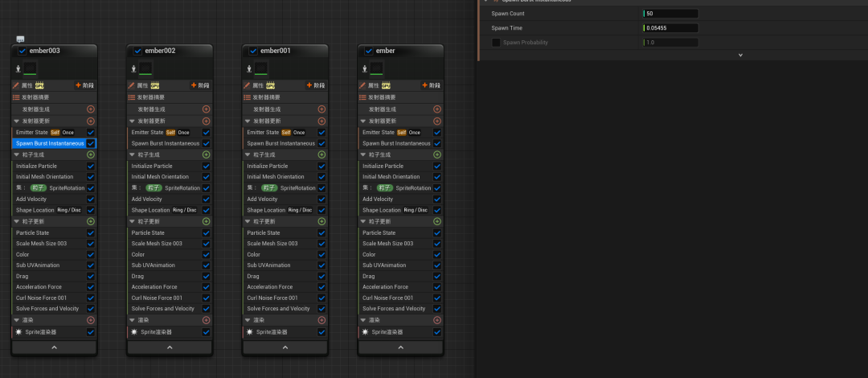Disable the ember002 emitter checkbox
Screen dimensions: 868x378
(x=138, y=51)
